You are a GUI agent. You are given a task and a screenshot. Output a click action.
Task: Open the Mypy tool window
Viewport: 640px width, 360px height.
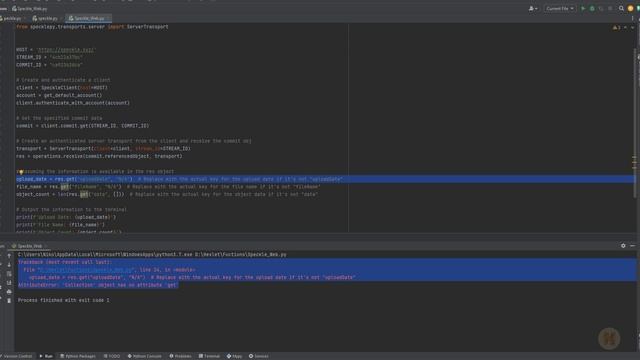tap(234, 356)
